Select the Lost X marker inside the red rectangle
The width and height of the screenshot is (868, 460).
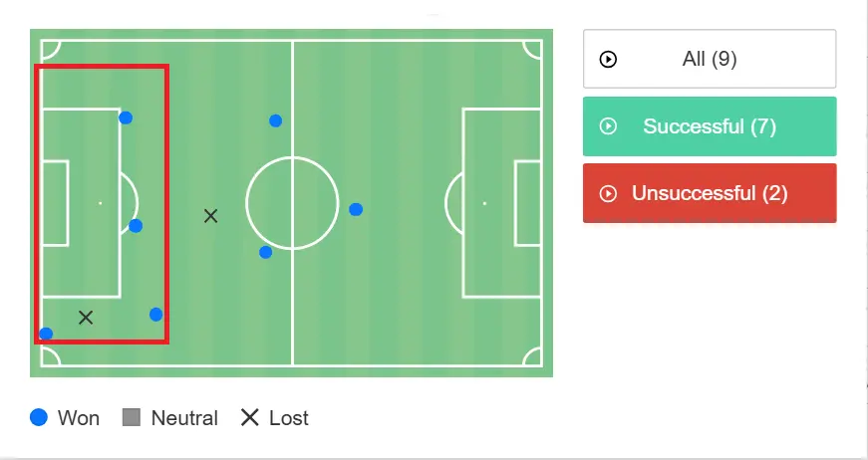86,318
